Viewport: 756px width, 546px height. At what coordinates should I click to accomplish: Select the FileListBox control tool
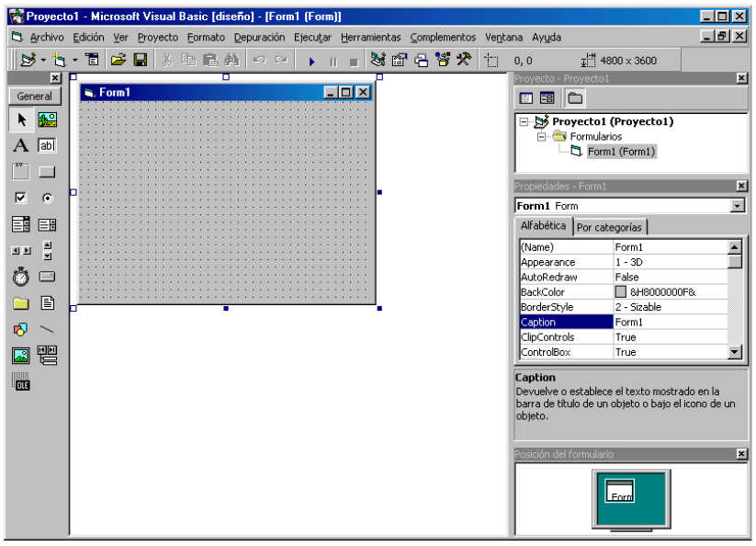click(x=47, y=303)
